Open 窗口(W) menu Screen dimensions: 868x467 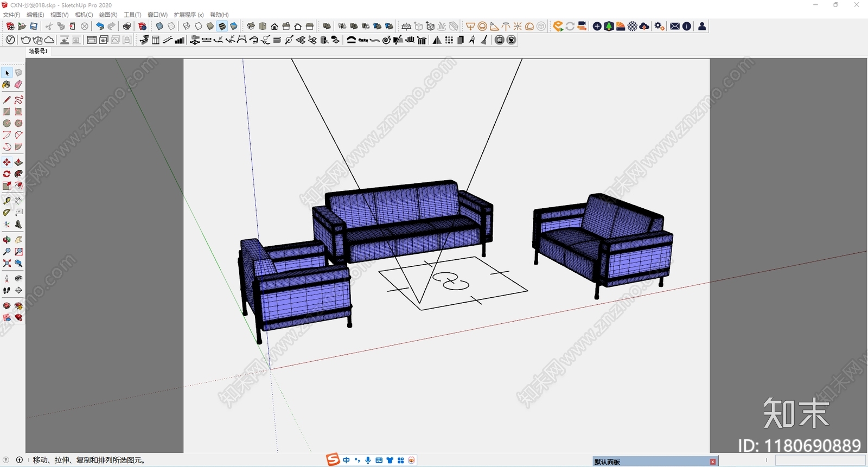click(158, 15)
